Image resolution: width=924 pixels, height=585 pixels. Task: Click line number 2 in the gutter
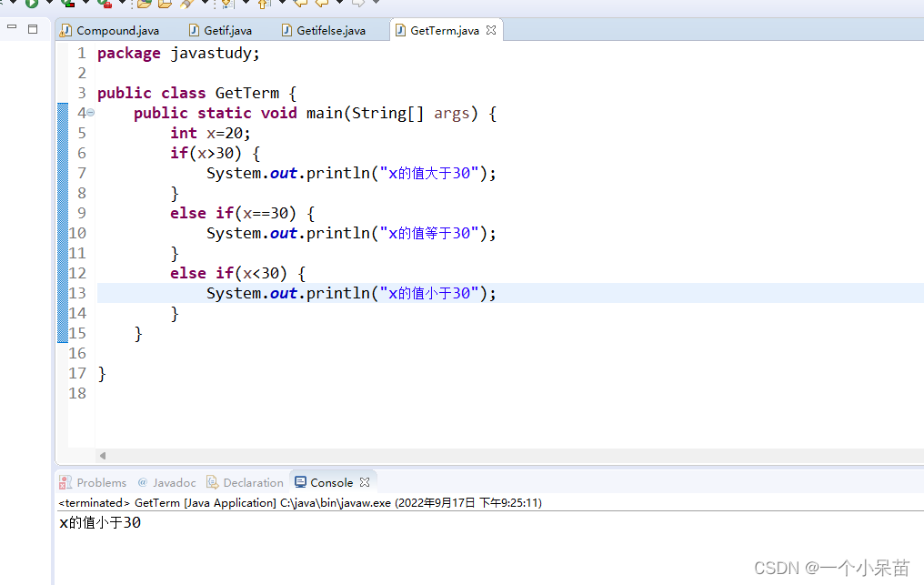(x=82, y=73)
